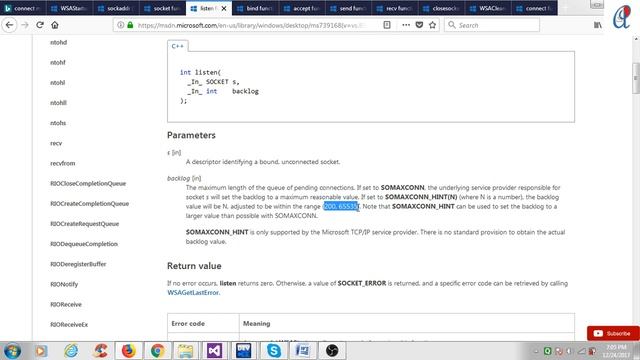640x360 pixels.
Task: Click the Return value heading
Action: click(194, 266)
